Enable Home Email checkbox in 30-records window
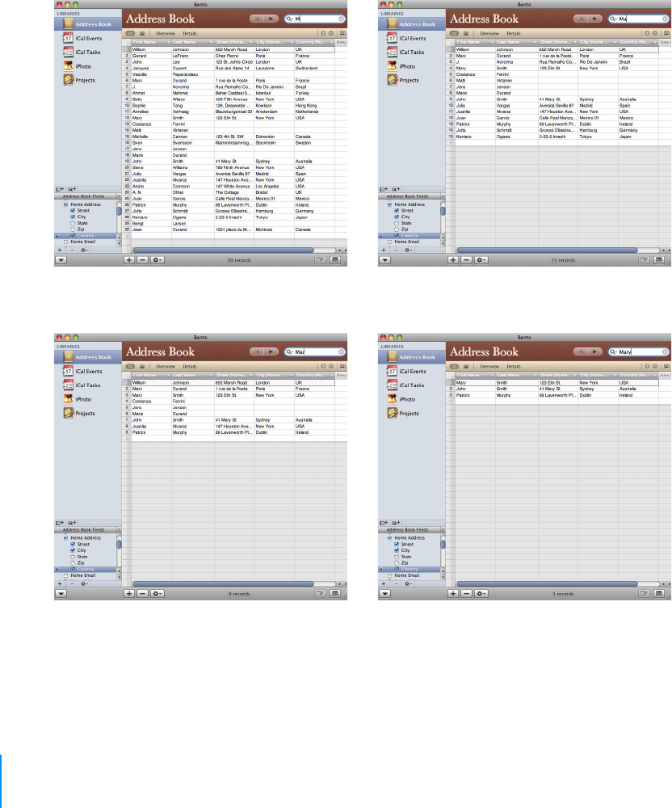Viewport: 672px width, 808px height. pyautogui.click(x=65, y=241)
